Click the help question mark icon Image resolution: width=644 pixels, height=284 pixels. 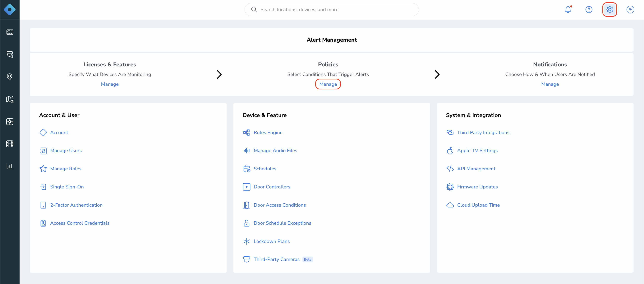click(x=589, y=10)
